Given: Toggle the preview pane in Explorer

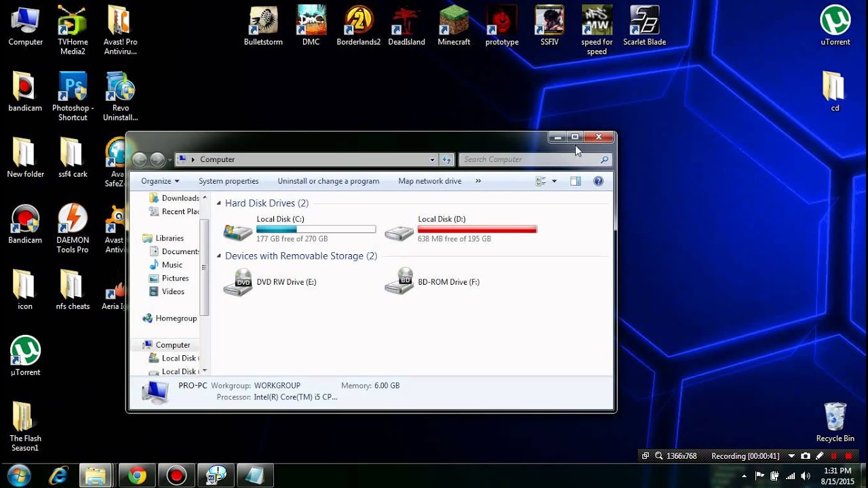Looking at the screenshot, I should click(x=576, y=181).
